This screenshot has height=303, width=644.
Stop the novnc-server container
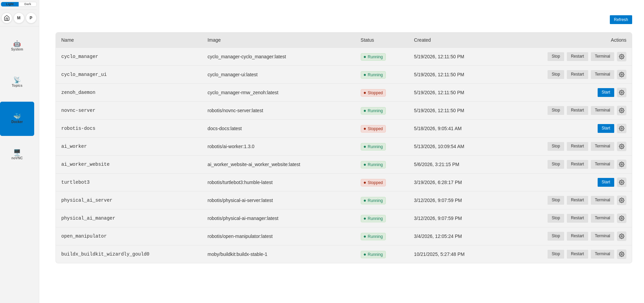556,110
